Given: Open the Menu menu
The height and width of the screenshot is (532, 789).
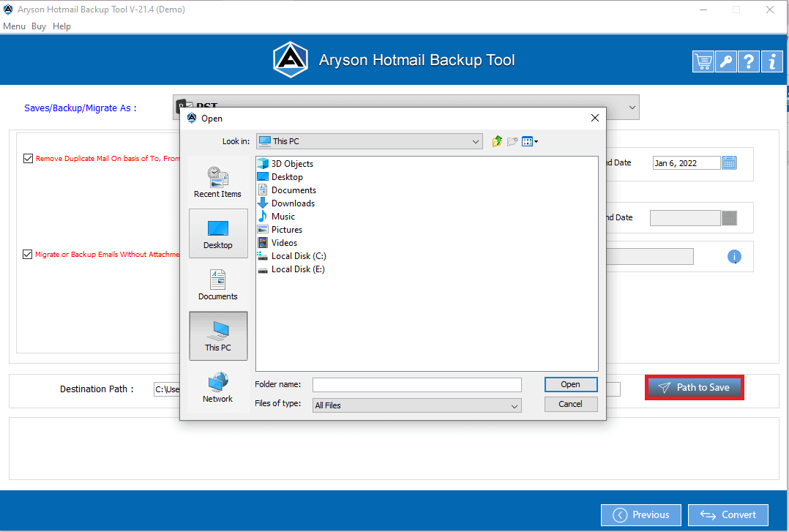Looking at the screenshot, I should (14, 26).
